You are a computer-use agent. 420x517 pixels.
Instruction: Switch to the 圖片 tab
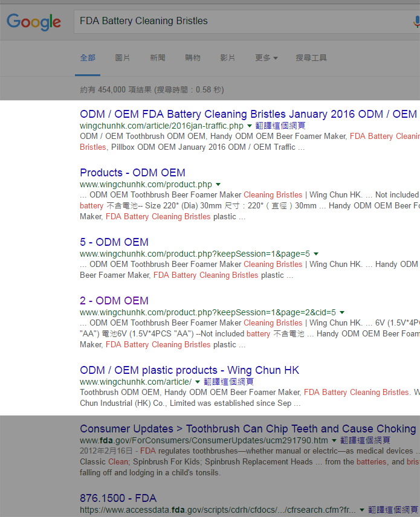point(123,58)
